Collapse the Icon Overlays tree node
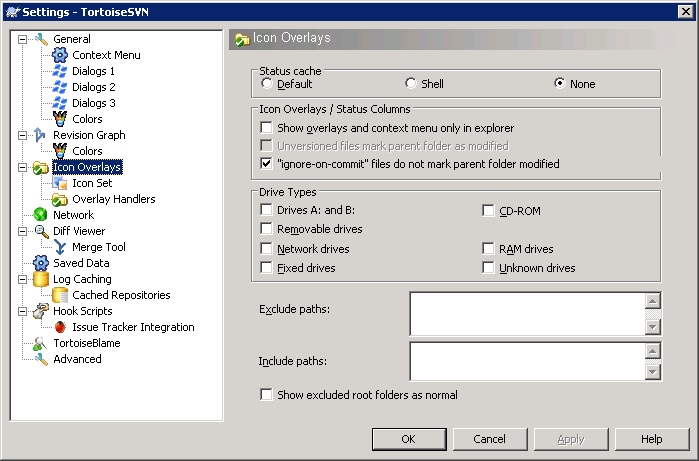The height and width of the screenshot is (461, 699). [x=22, y=168]
